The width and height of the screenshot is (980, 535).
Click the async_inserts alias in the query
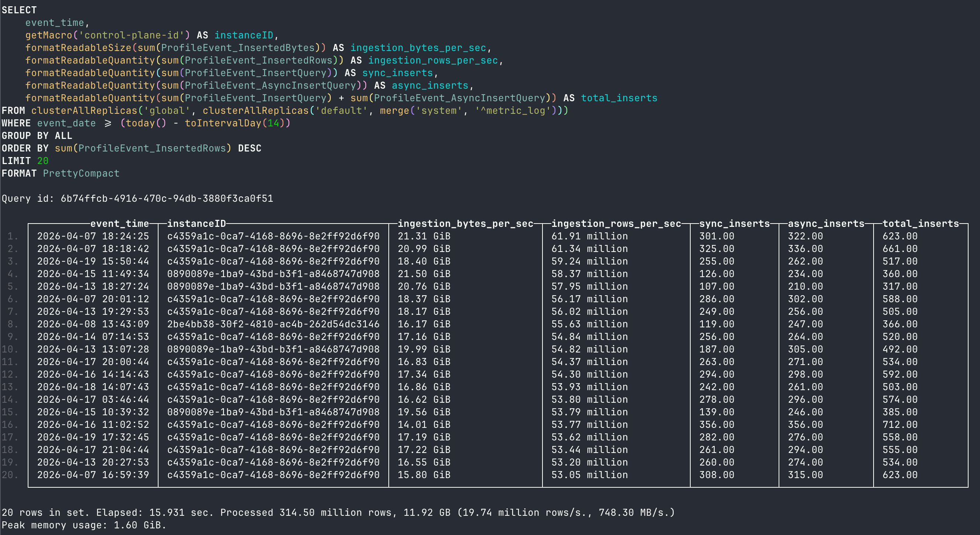430,85
